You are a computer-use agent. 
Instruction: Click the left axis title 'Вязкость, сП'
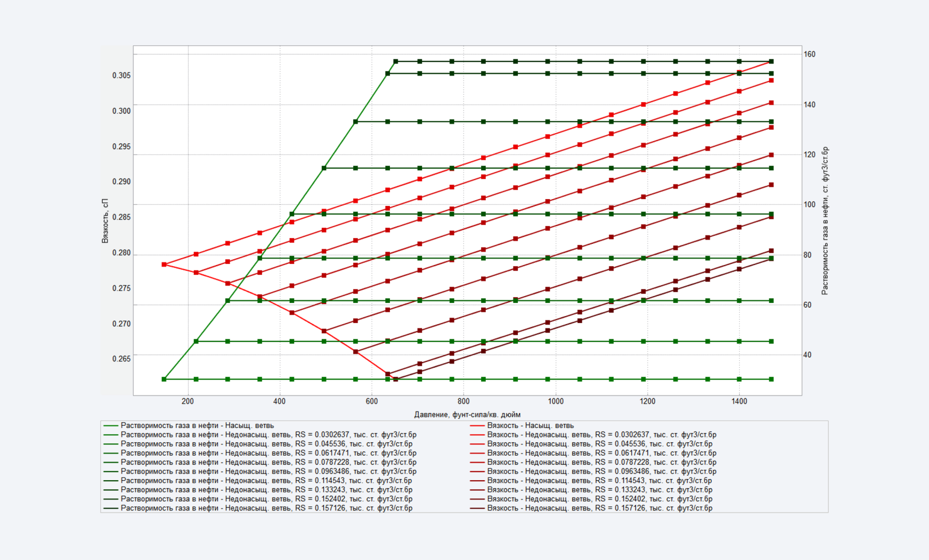pos(105,221)
